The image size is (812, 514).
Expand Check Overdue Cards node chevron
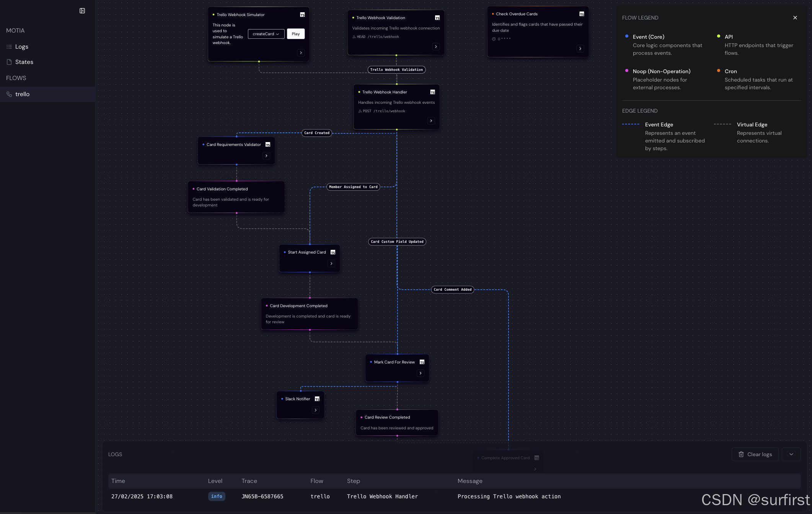coord(580,49)
